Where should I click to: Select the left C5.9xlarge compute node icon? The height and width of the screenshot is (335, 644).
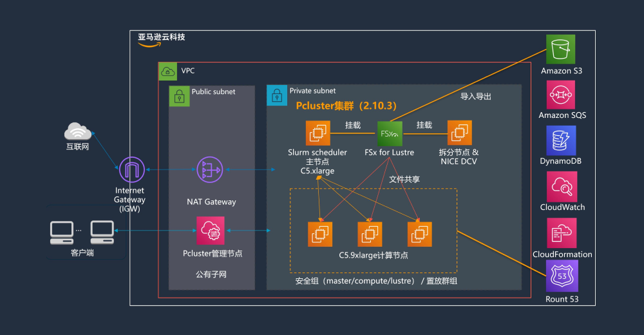320,235
